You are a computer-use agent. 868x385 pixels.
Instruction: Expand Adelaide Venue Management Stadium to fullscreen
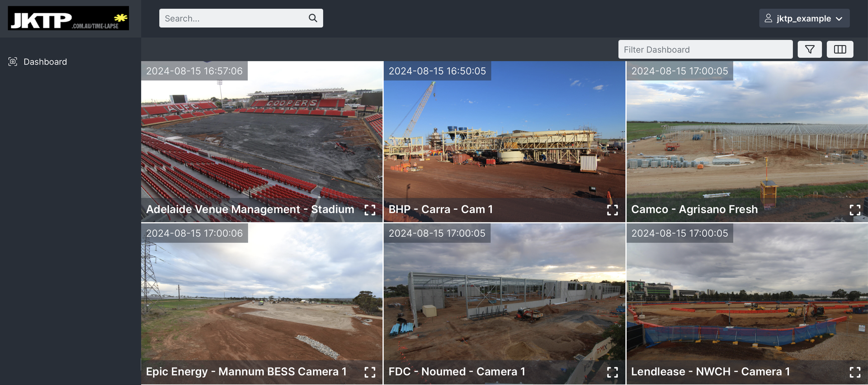[370, 210]
